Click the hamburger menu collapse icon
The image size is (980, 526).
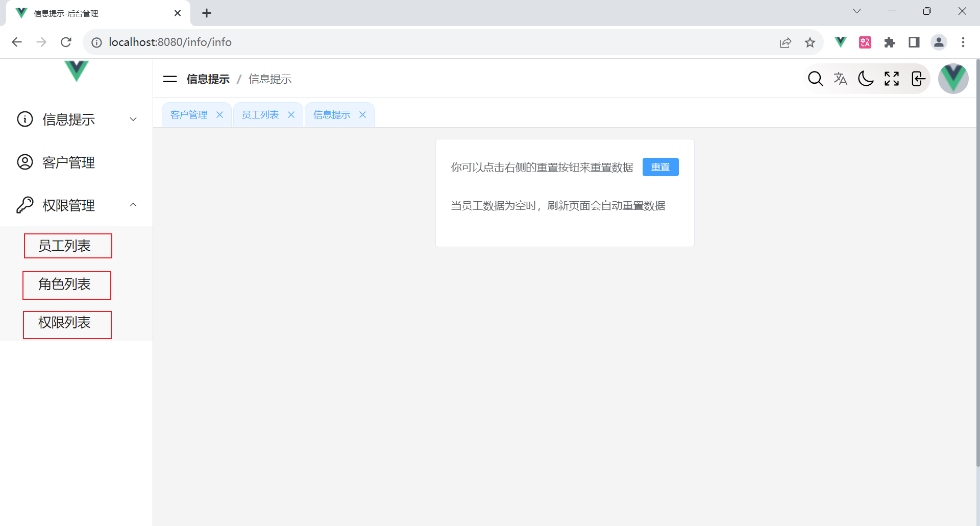pos(170,79)
